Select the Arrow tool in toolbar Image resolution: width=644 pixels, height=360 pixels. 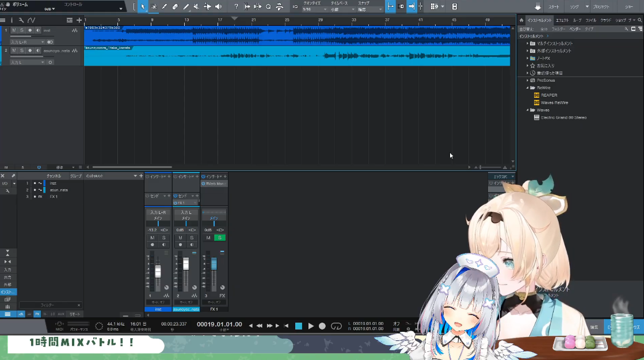pyautogui.click(x=143, y=6)
